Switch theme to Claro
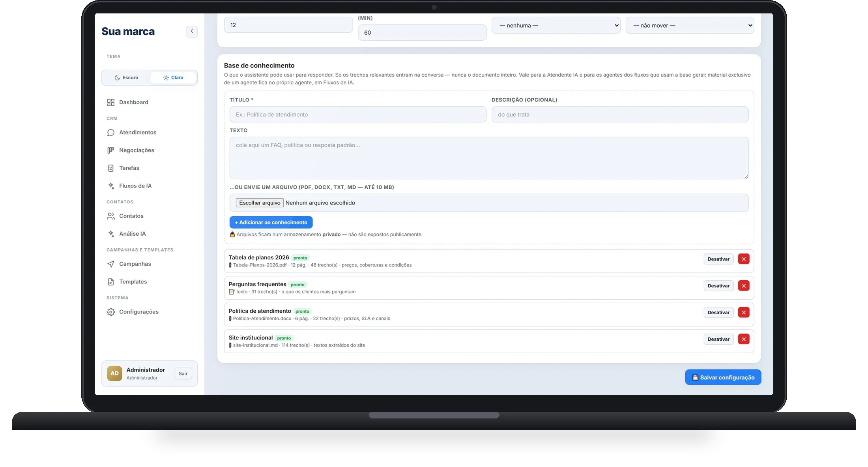 pyautogui.click(x=173, y=77)
